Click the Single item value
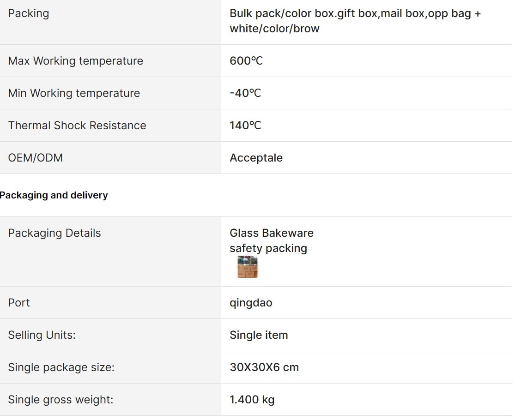Screen dimensions: 521x420 [x=259, y=335]
